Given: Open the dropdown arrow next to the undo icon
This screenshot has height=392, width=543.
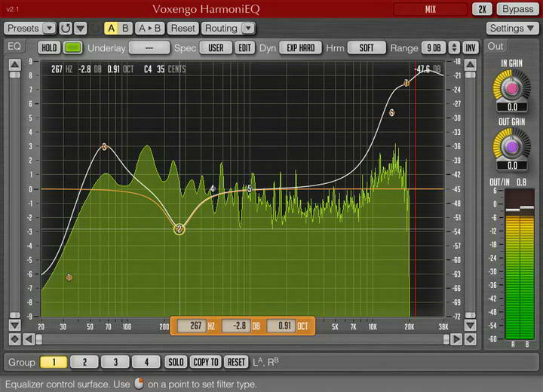Looking at the screenshot, I should [81, 28].
